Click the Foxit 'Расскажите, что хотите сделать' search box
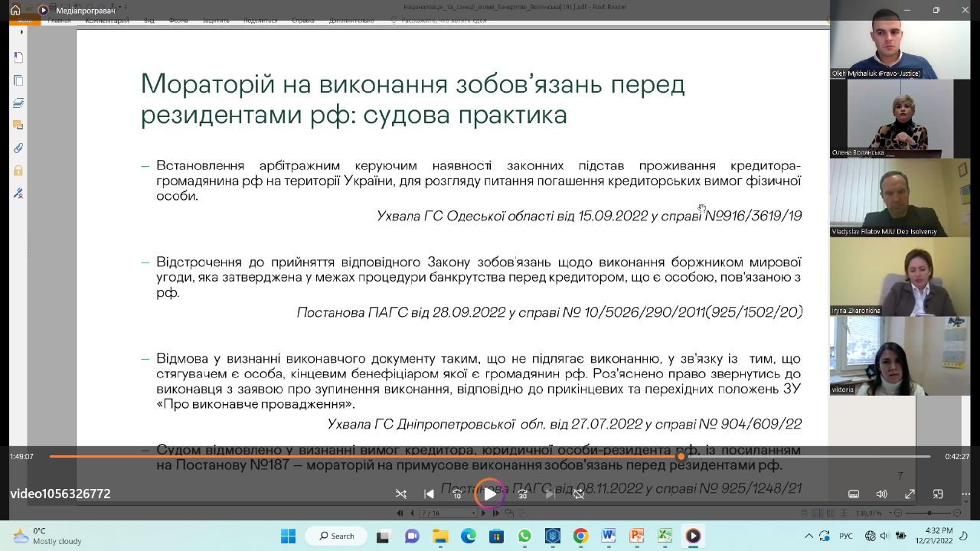The image size is (980, 551). (x=439, y=21)
